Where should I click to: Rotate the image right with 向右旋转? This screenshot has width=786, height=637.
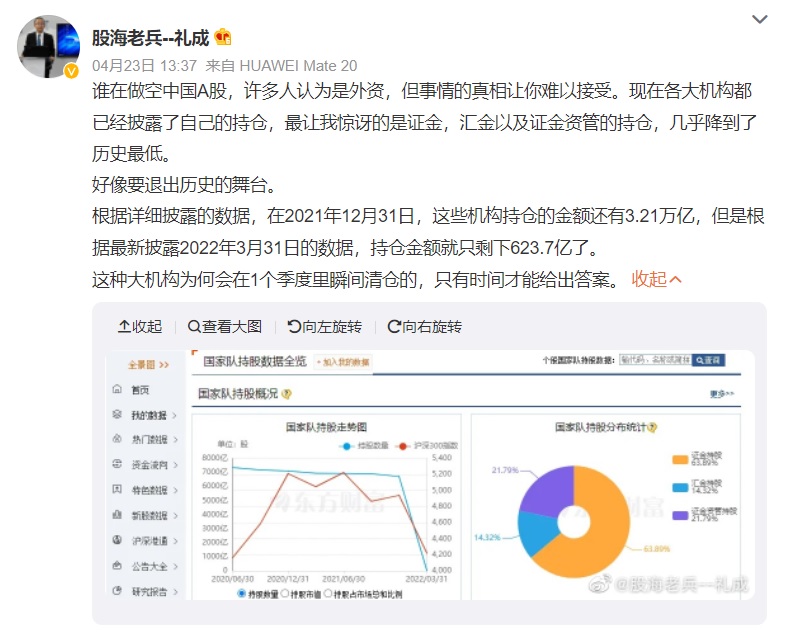point(425,327)
